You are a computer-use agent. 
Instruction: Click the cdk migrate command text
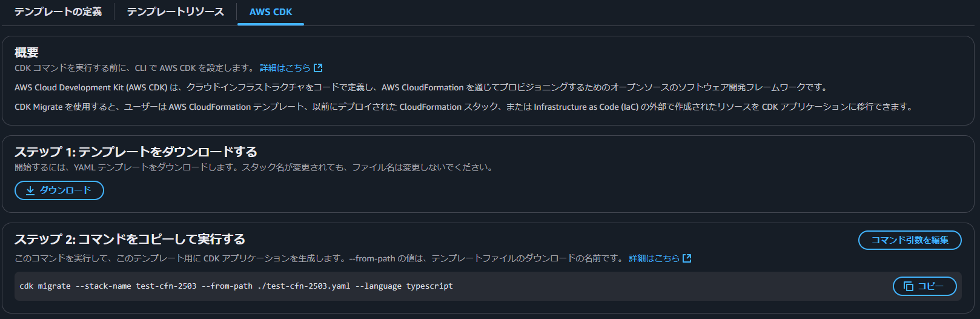[x=236, y=286]
